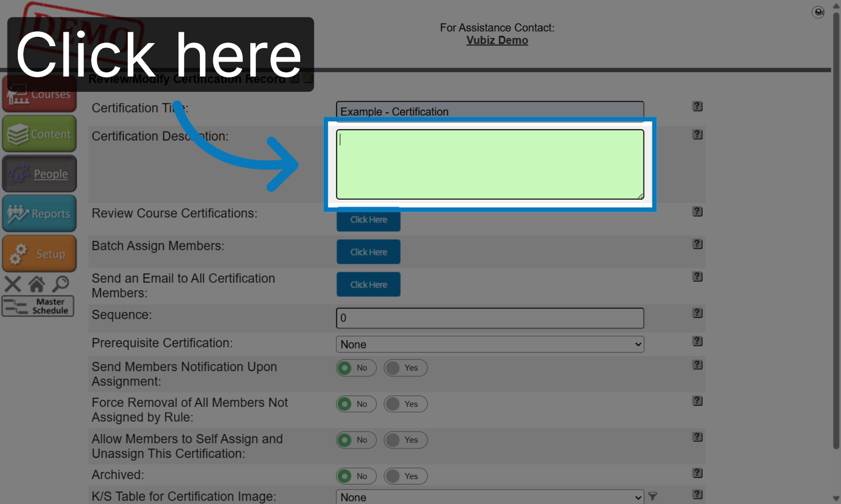Click help icon for Send an Email row

click(x=697, y=277)
